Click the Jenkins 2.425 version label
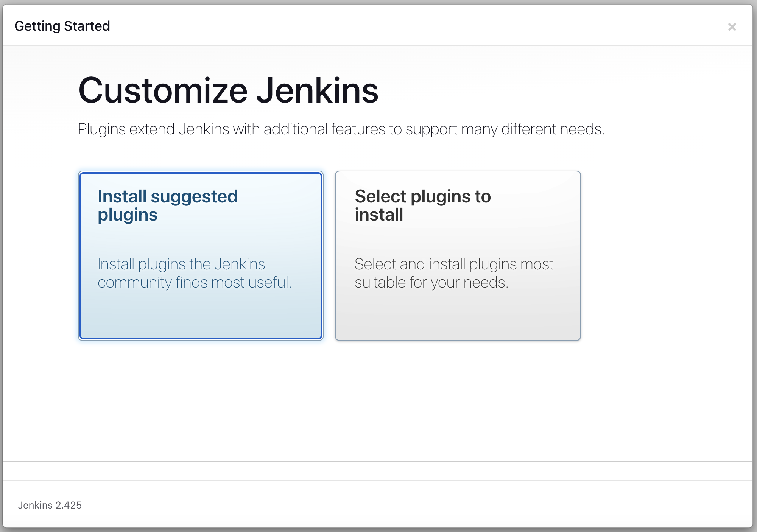Screen dimensions: 757x532 [50, 505]
